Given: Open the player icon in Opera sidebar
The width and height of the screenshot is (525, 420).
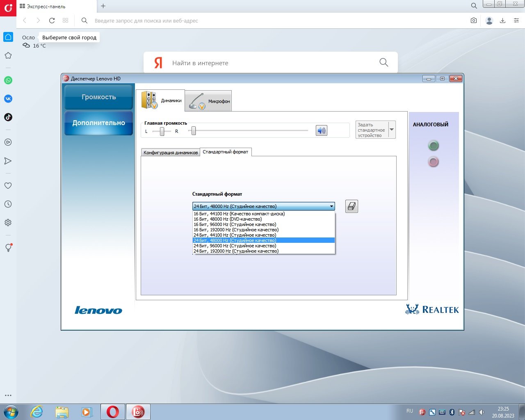Looking at the screenshot, I should (x=8, y=142).
